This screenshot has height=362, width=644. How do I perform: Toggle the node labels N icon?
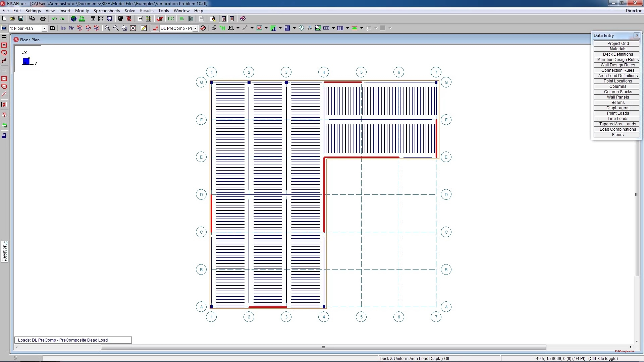click(222, 28)
